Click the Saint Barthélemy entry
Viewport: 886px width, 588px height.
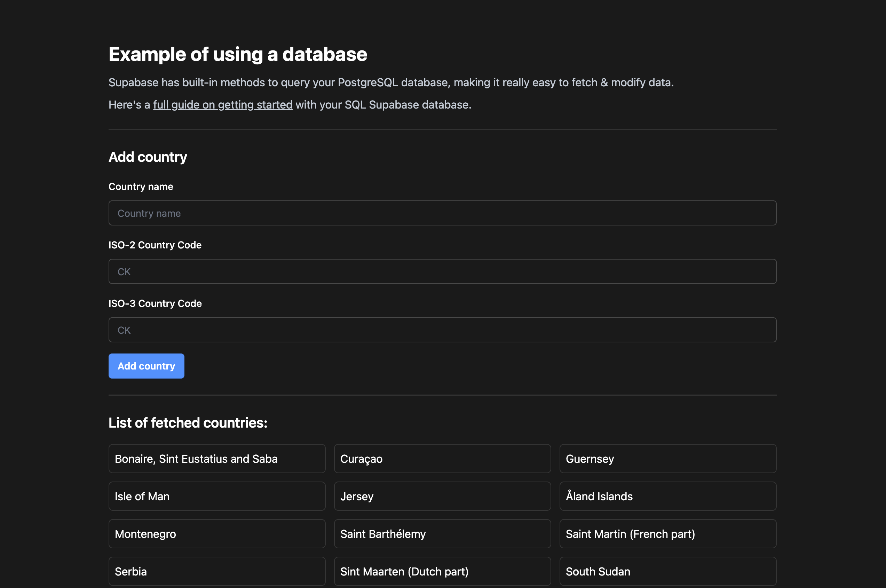click(x=442, y=534)
